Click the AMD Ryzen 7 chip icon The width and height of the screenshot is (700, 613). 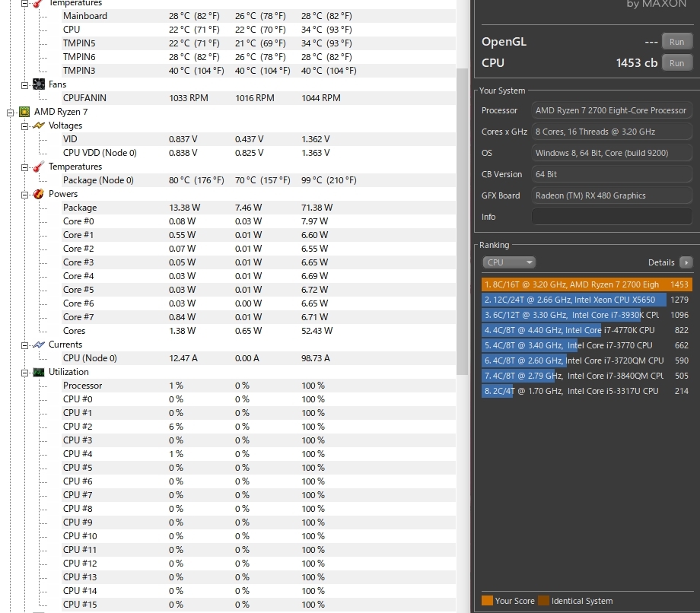[24, 112]
